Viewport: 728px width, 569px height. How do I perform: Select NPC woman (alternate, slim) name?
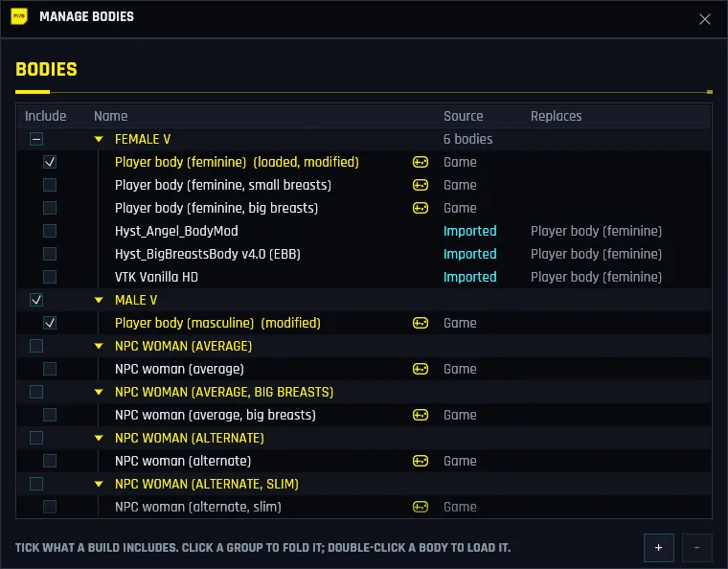point(198,507)
